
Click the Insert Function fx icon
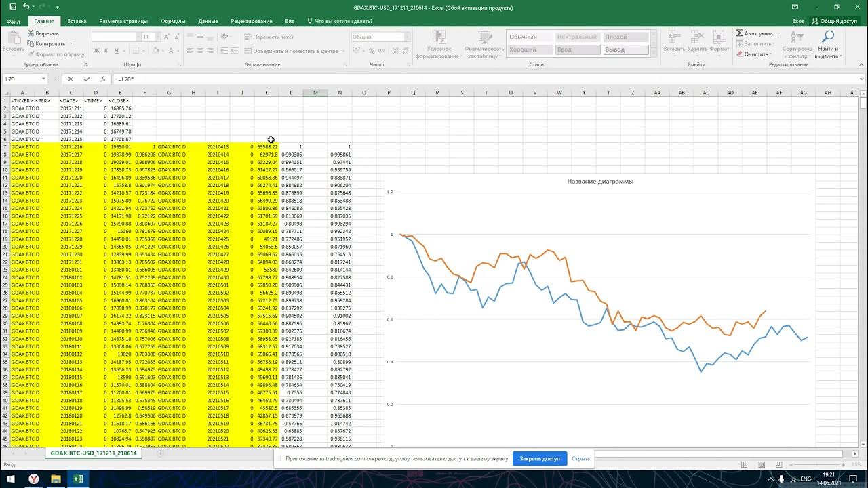coord(103,79)
